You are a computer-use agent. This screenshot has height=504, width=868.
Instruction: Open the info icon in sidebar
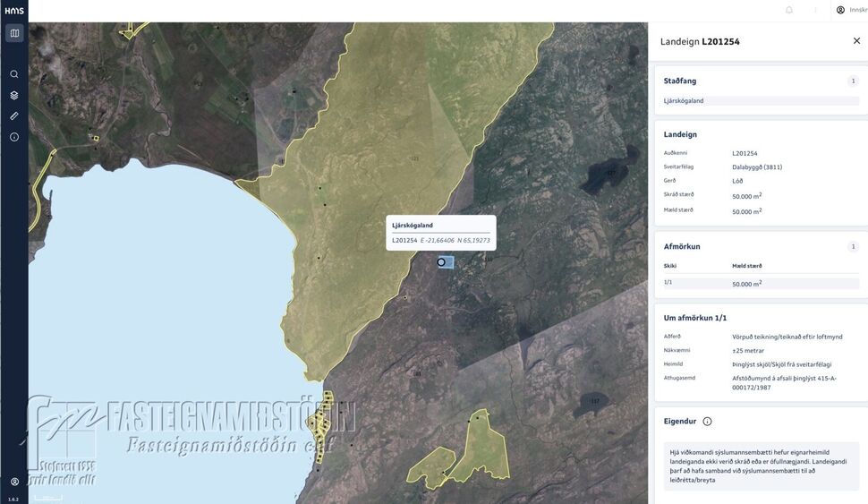(14, 137)
